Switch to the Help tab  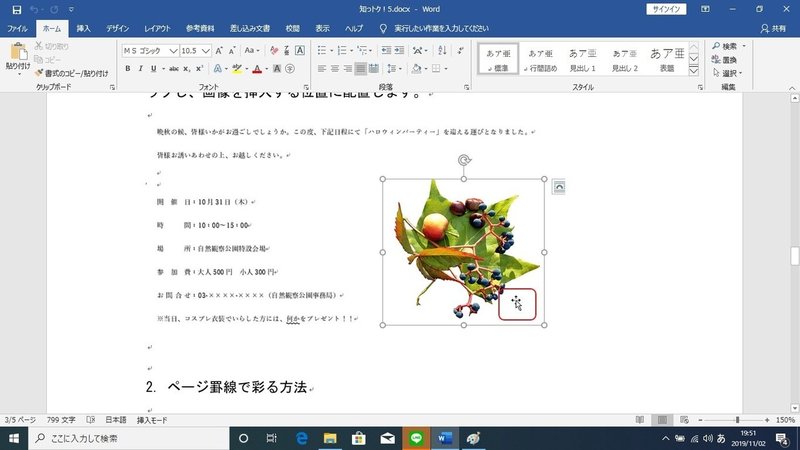(x=353, y=29)
